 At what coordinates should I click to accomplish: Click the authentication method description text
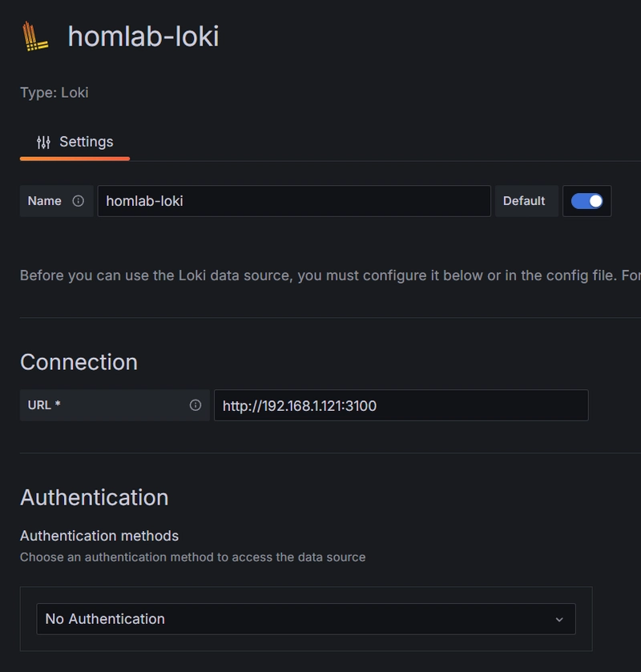(193, 557)
